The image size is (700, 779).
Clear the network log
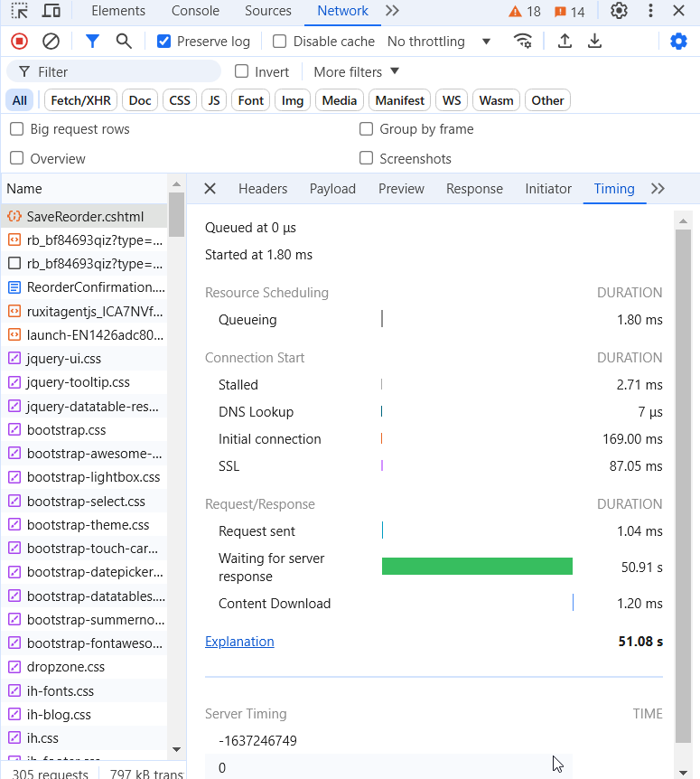tap(51, 42)
